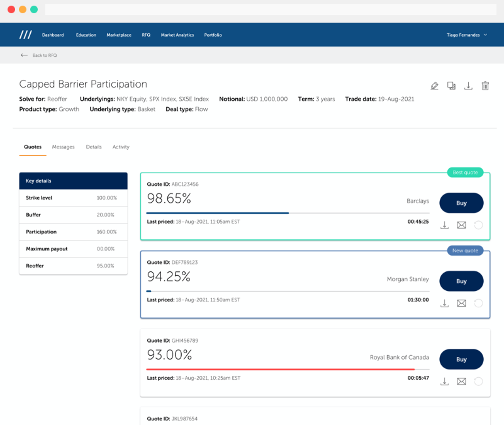Expand the Tiago Fernandes user menu

tap(466, 35)
